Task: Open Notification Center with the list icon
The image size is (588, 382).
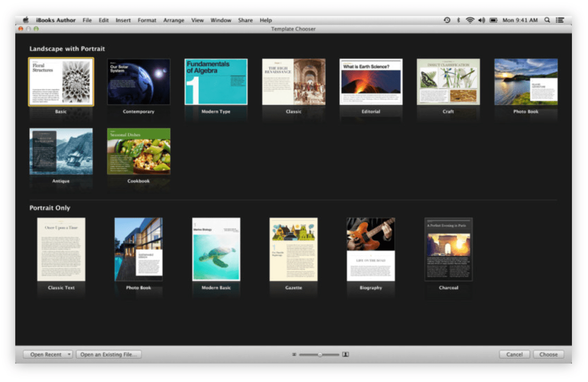Action: click(x=560, y=20)
